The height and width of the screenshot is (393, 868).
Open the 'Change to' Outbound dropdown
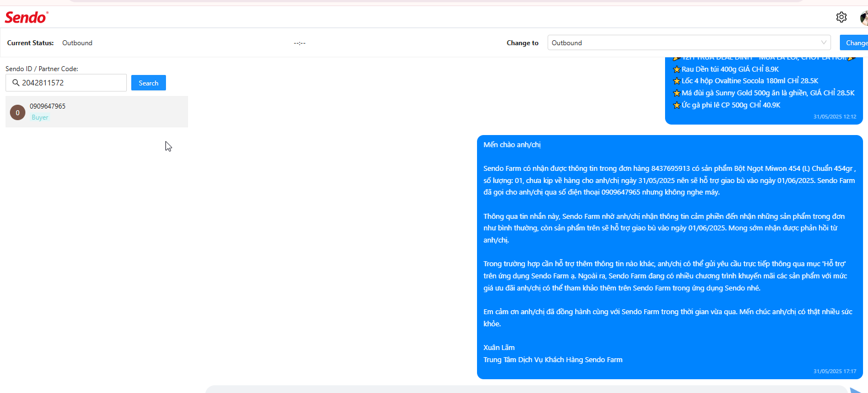689,42
